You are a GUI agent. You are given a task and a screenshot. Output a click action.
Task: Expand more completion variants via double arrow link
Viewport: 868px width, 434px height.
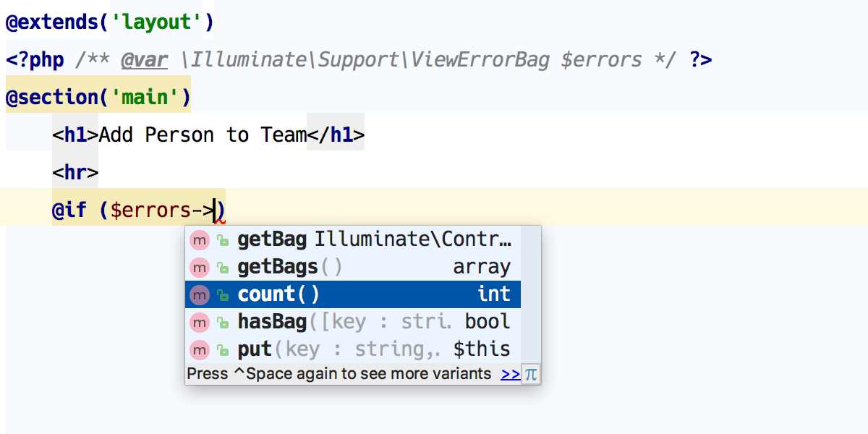[x=511, y=374]
